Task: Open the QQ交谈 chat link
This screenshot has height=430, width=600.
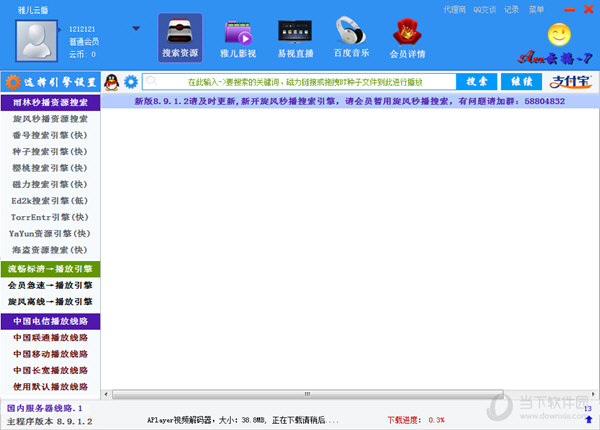Action: click(x=484, y=10)
